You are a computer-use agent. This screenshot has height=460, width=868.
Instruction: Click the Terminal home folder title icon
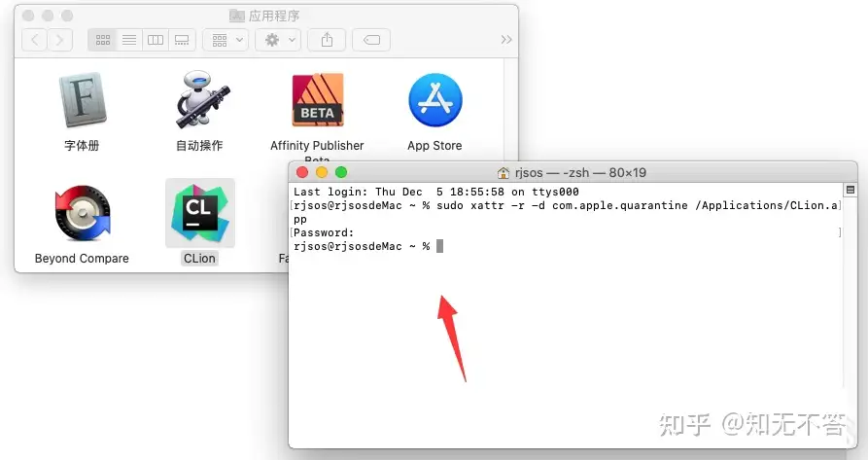pyautogui.click(x=503, y=173)
